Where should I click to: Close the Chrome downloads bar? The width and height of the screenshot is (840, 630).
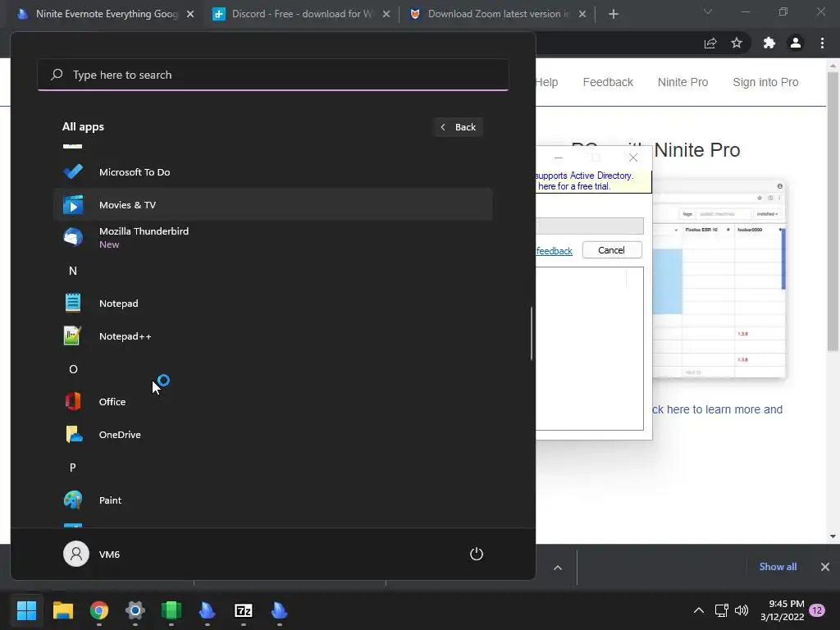tap(825, 567)
